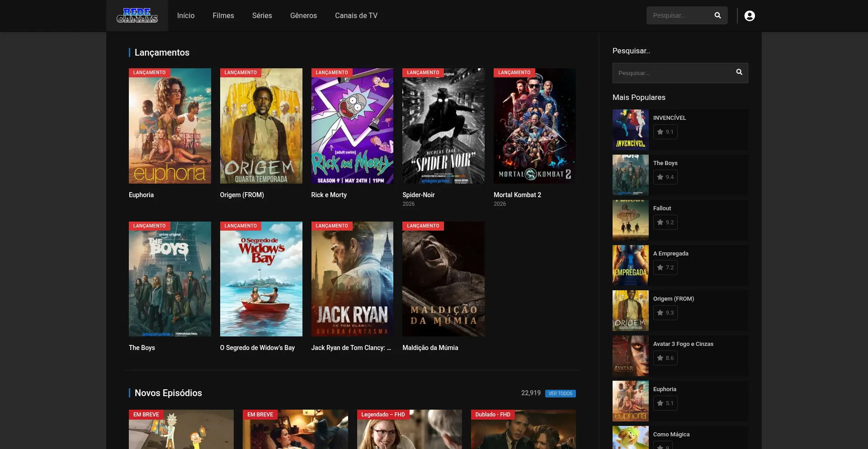Click the 9.2 star rating for Fallout
868x449 pixels.
[x=665, y=222]
